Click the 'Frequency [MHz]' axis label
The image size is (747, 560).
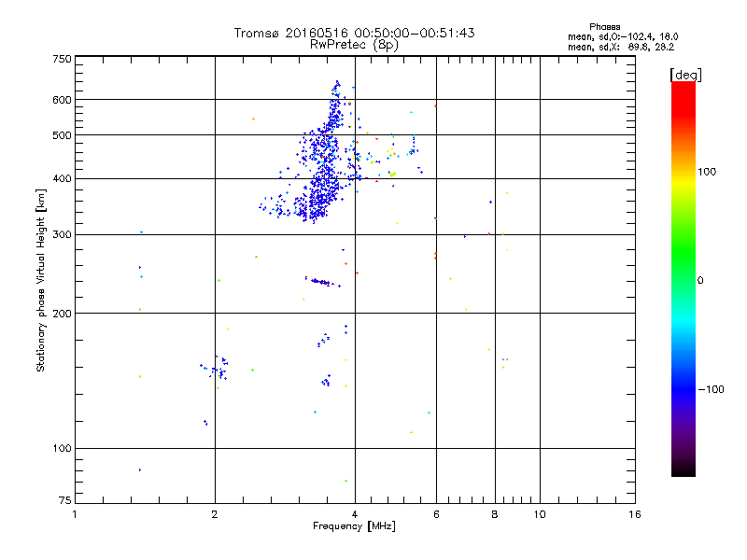click(x=354, y=526)
